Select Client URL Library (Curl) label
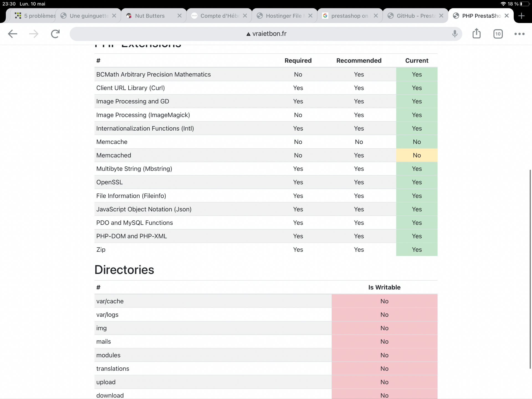Viewport: 532px width, 399px height. tap(131, 88)
